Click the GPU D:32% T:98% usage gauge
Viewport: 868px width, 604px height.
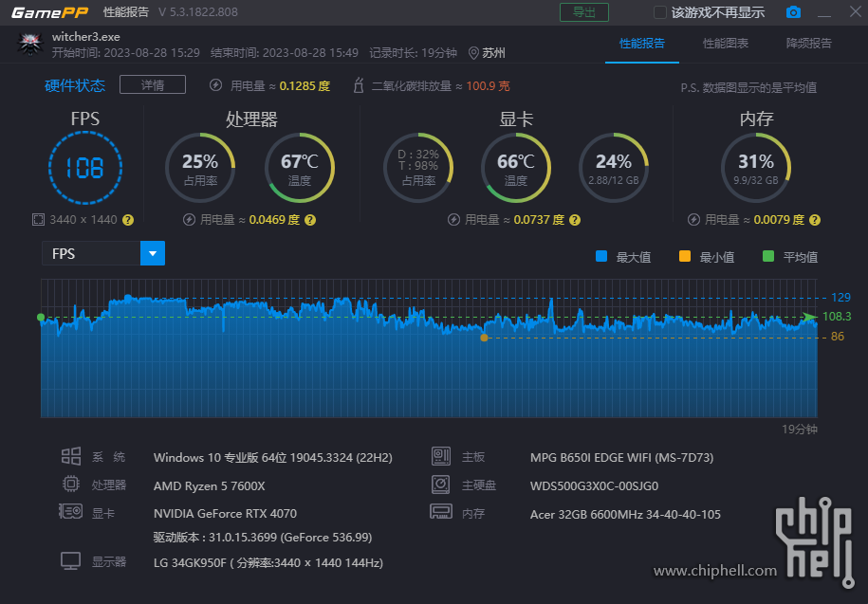(418, 168)
